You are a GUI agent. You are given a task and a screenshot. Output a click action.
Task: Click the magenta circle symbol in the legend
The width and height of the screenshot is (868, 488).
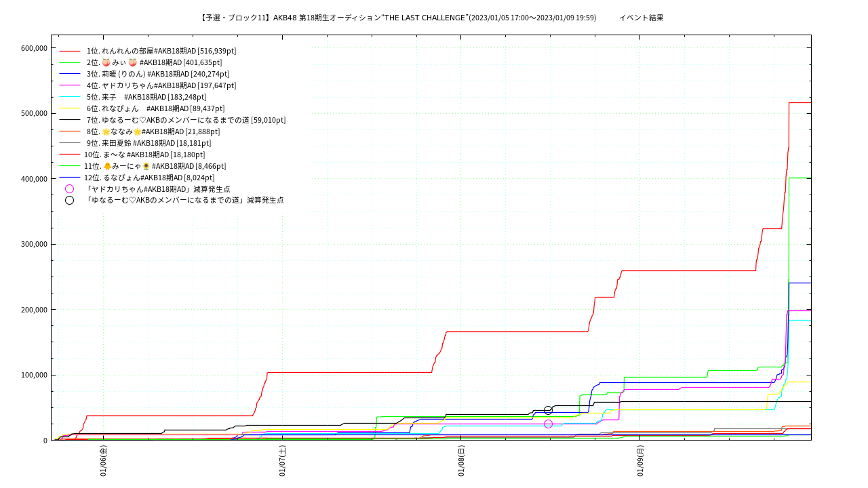coord(69,189)
